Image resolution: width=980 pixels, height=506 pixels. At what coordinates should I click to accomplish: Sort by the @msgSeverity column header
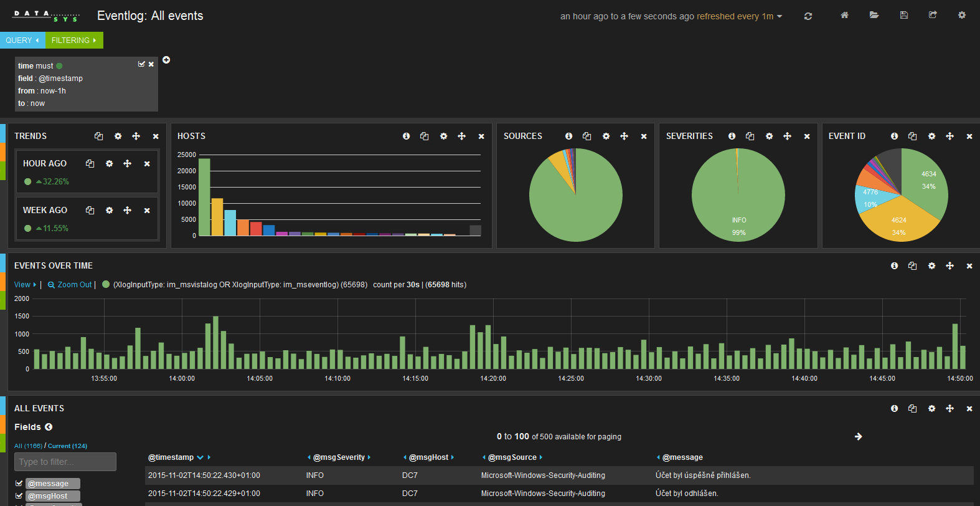point(339,457)
